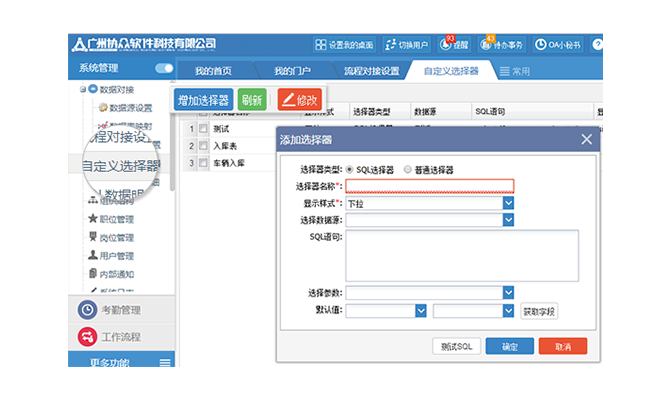Click the 设置我的桌面 desktop settings icon
670x412 pixels.
click(x=321, y=45)
